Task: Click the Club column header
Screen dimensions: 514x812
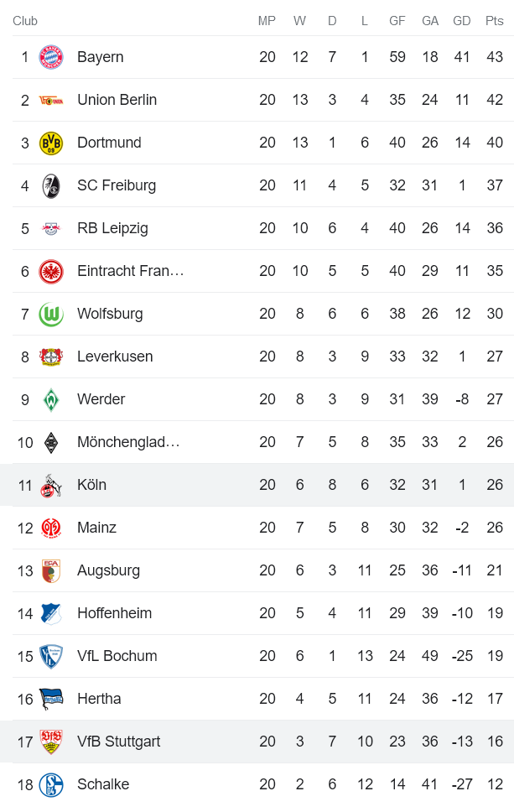Action: tap(24, 21)
